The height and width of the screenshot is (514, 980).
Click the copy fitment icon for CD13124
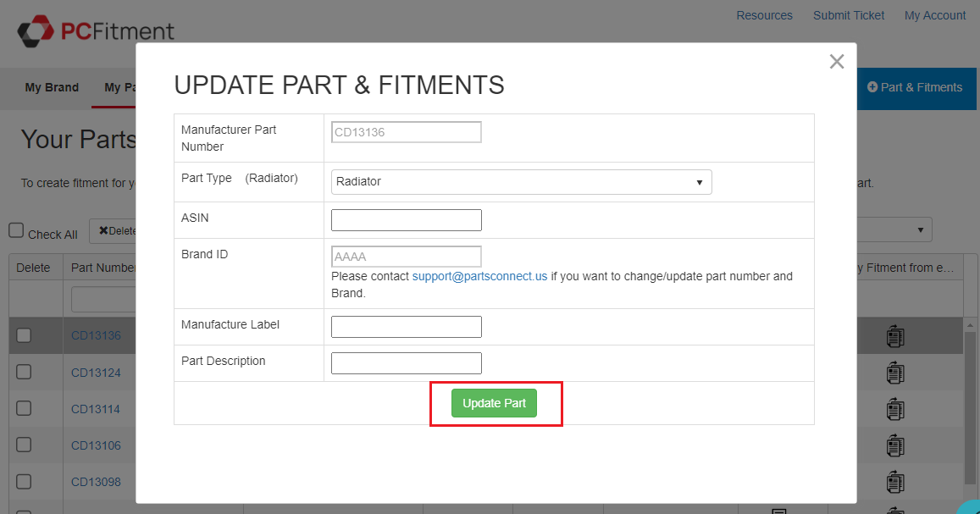click(x=895, y=373)
